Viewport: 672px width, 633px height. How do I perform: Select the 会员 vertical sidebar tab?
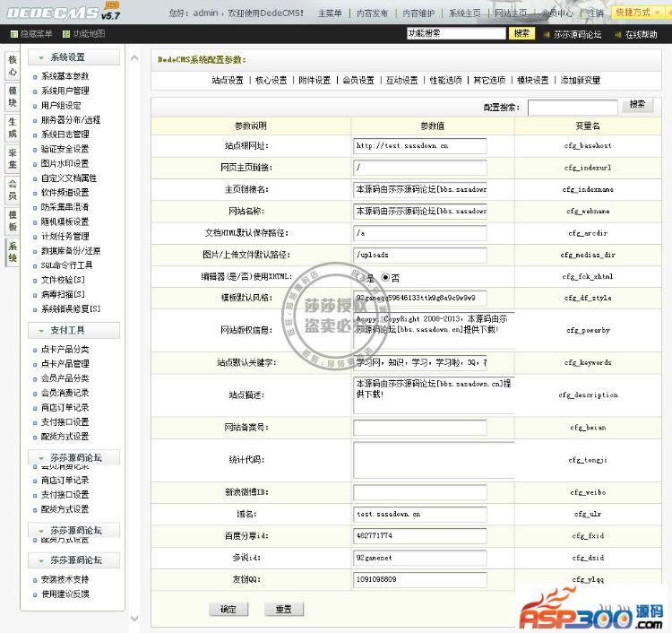coord(13,190)
